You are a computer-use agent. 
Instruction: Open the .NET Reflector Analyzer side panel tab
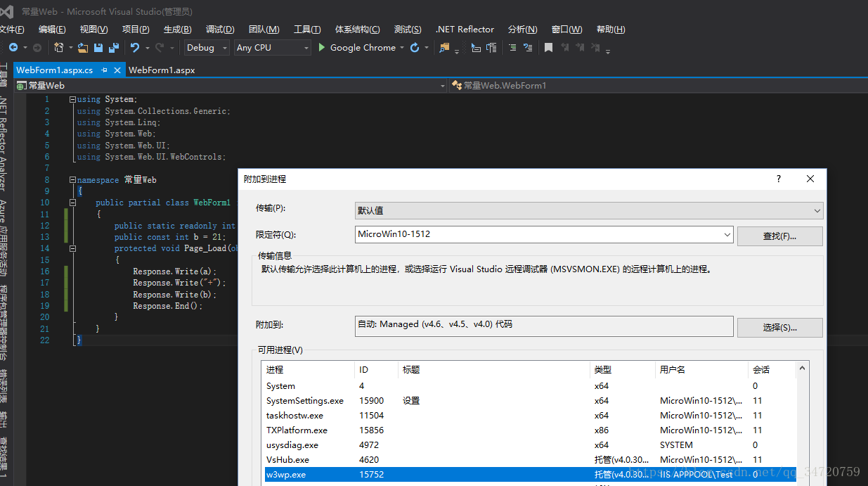click(4, 144)
